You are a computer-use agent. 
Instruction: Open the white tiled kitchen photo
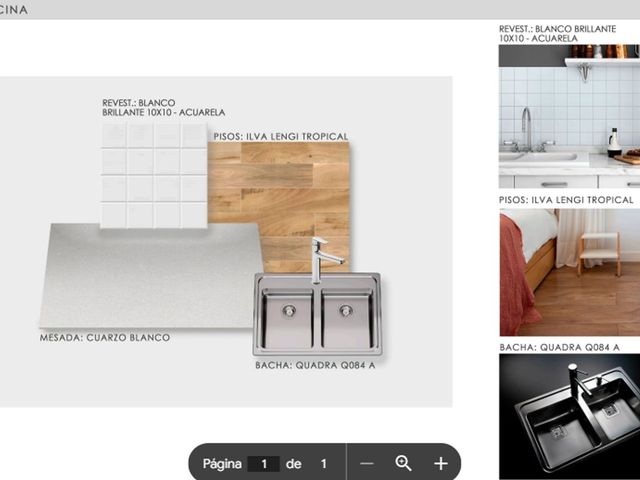click(569, 116)
